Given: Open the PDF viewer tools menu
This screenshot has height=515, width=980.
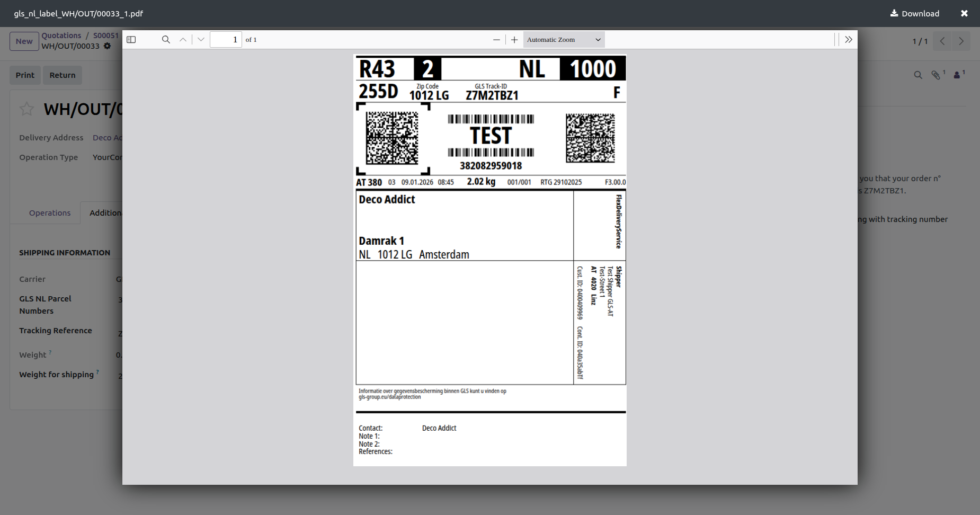Looking at the screenshot, I should click(849, 40).
